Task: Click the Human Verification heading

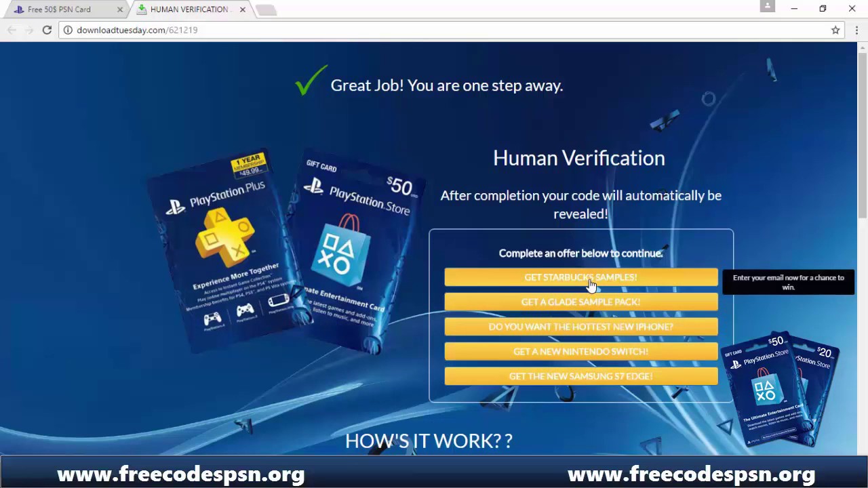Action: [x=579, y=158]
